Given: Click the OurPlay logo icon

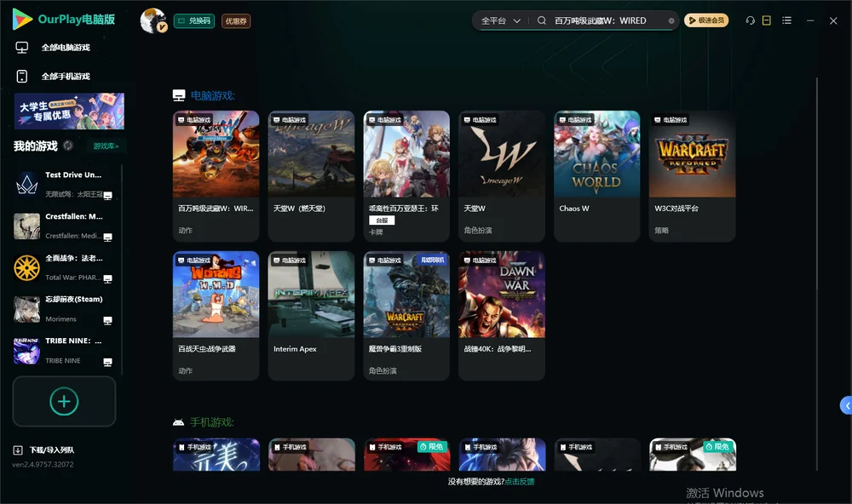Looking at the screenshot, I should pyautogui.click(x=22, y=19).
